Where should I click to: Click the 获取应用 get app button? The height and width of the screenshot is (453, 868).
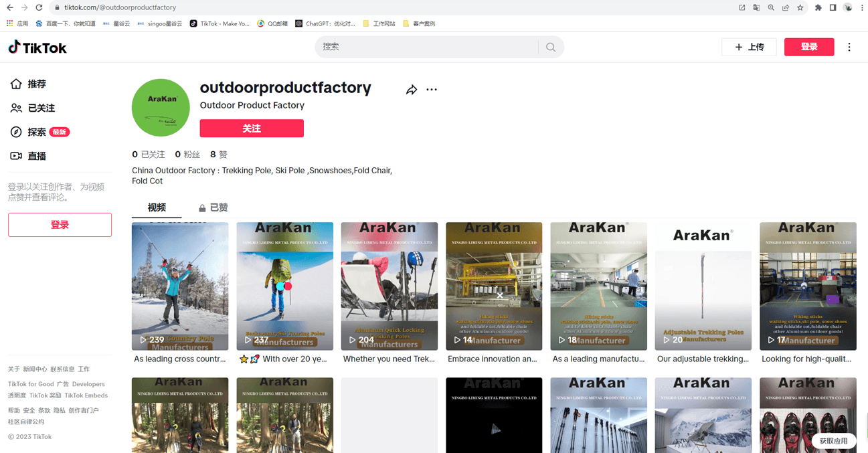click(834, 441)
